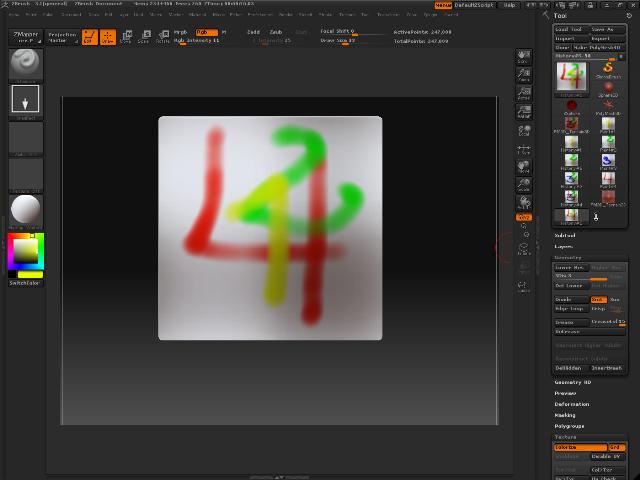
Task: Collapse the Texture section
Action: pyautogui.click(x=565, y=437)
